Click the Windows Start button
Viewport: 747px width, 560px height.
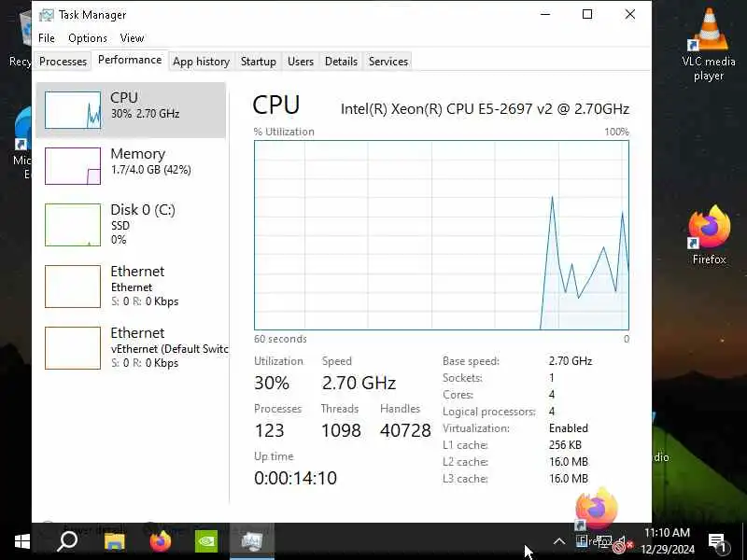pyautogui.click(x=21, y=541)
